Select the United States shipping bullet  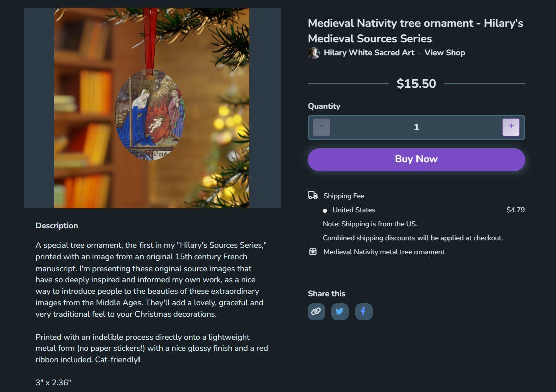[325, 210]
